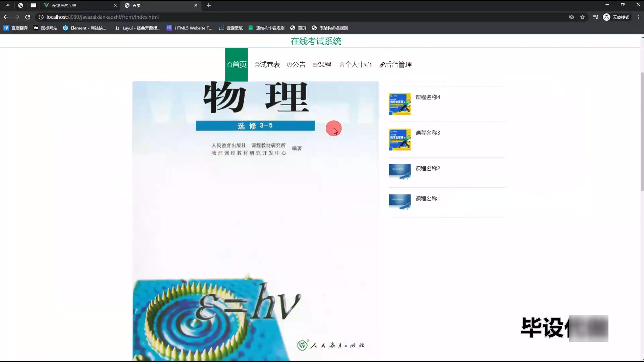Open the incognito profile button 无痕模式

pos(616,17)
